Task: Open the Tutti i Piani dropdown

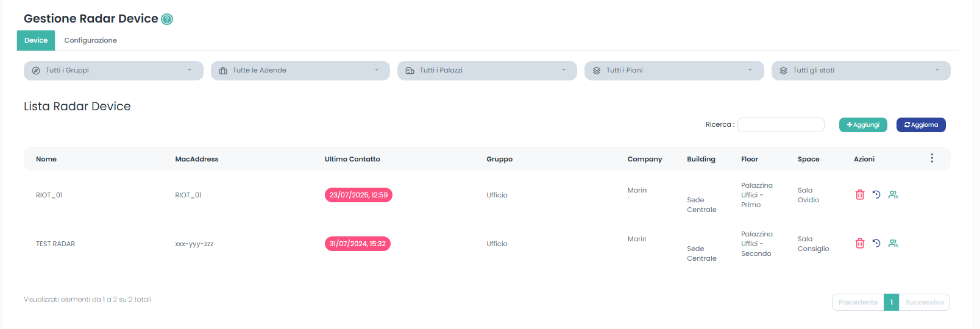Action: tap(673, 71)
